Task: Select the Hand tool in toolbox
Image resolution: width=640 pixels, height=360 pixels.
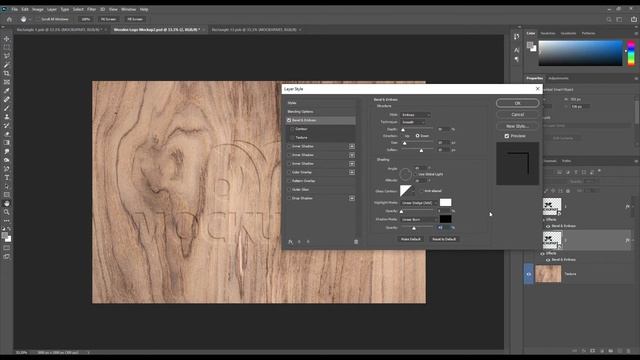Action: click(7, 203)
